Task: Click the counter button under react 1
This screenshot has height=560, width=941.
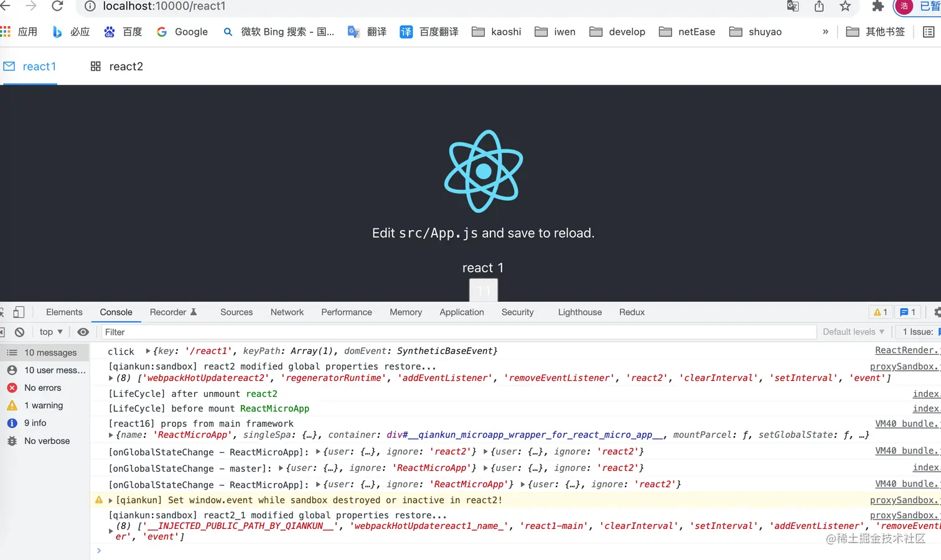Action: (483, 290)
